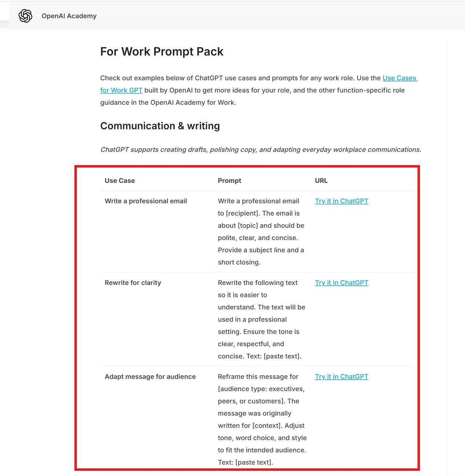Click the URL column header
Viewport: 465px width, 476px height.
pos(321,181)
